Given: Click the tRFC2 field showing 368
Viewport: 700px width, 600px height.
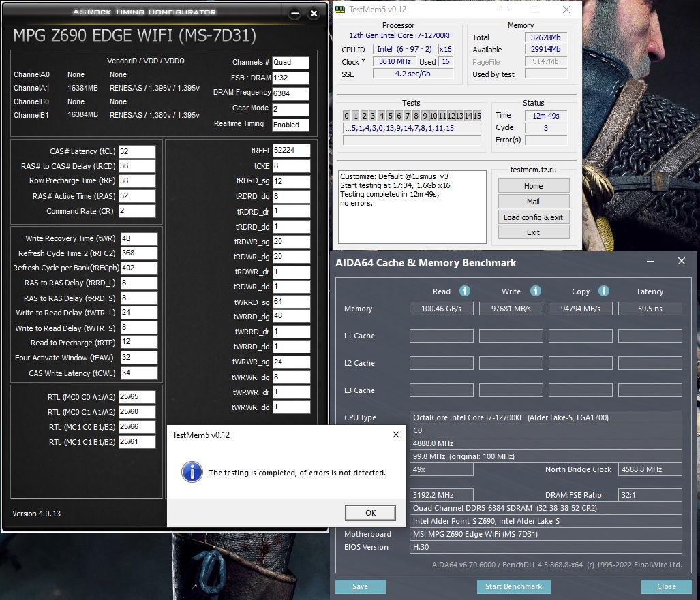Looking at the screenshot, I should [x=139, y=253].
